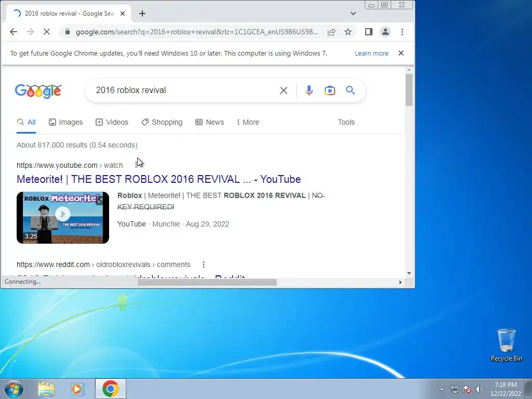Click the About 817,000 results text
The image size is (532, 399).
77,145
